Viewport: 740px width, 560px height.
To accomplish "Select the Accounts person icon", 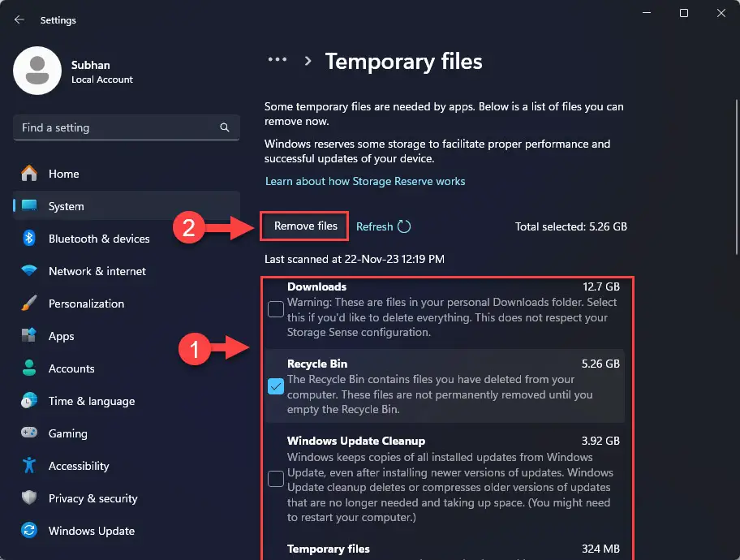I will [29, 368].
